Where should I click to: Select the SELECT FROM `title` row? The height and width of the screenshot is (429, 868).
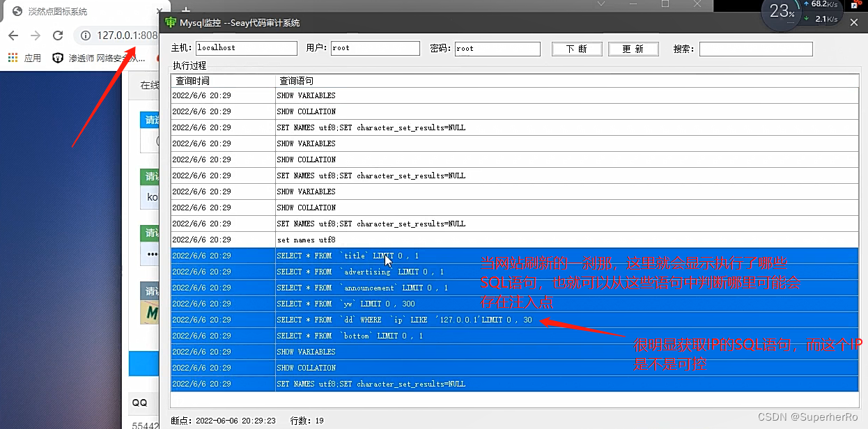[x=515, y=256]
